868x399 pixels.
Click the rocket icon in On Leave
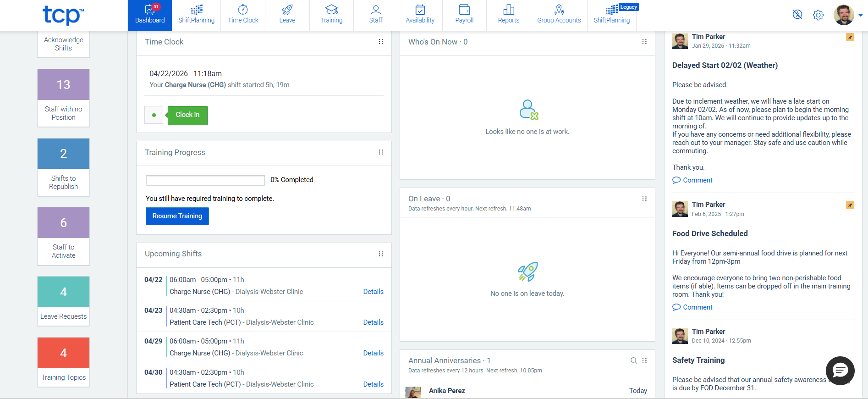click(527, 272)
